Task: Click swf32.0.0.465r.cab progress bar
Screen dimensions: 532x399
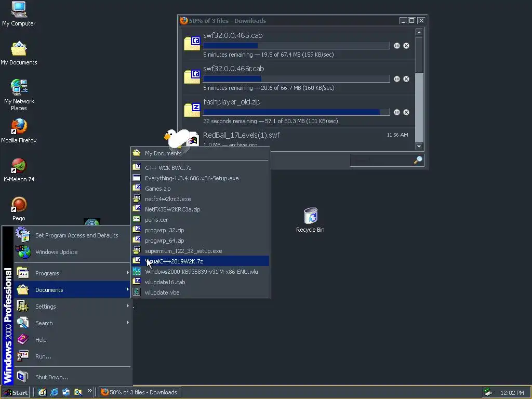Action: [296, 79]
